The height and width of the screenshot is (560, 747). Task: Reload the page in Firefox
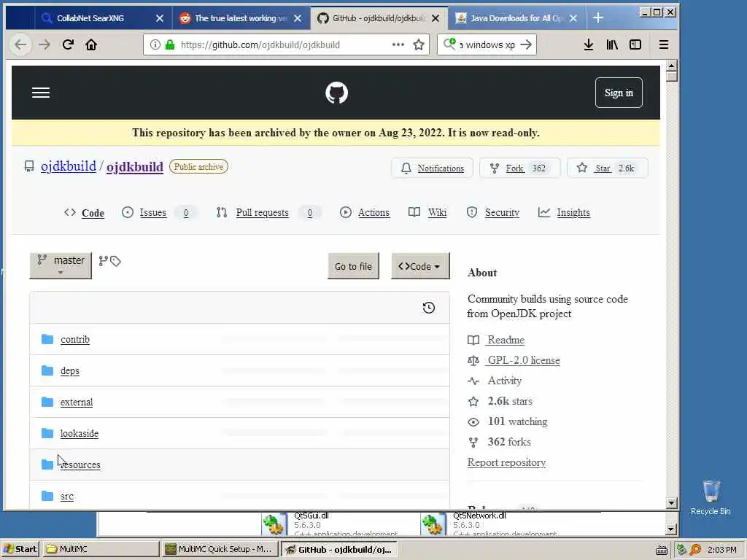pos(68,44)
